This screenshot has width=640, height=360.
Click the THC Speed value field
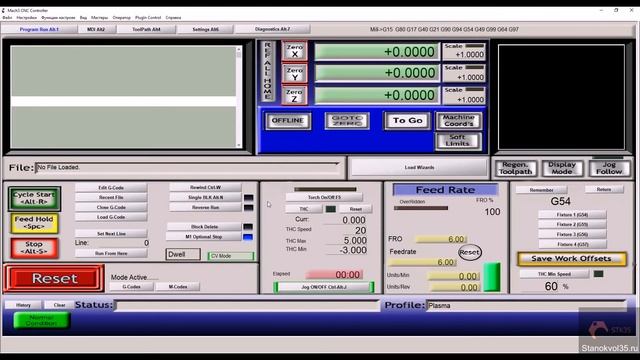[345, 230]
